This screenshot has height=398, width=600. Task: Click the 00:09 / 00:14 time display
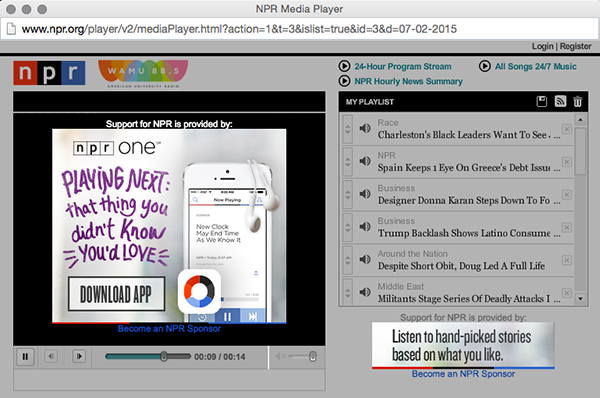tap(220, 357)
